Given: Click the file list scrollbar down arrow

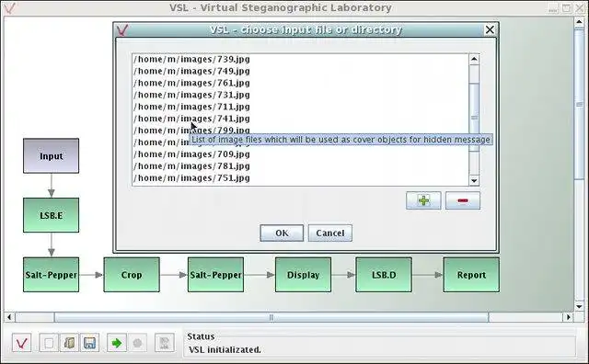Looking at the screenshot, I should pyautogui.click(x=474, y=180).
